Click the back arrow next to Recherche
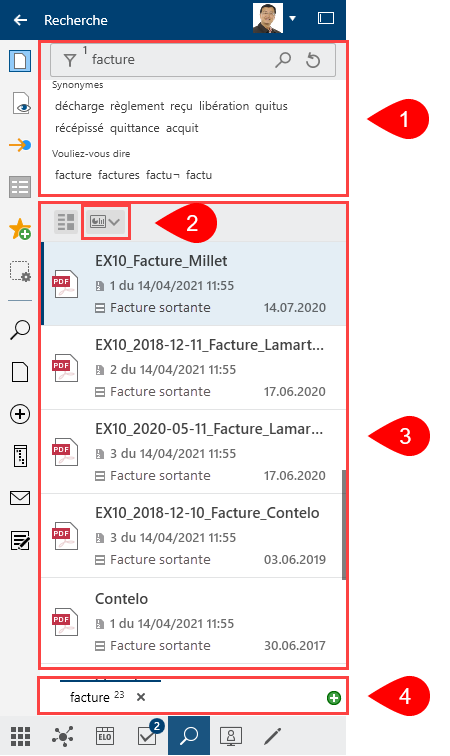This screenshot has width=450, height=756. click(x=20, y=20)
